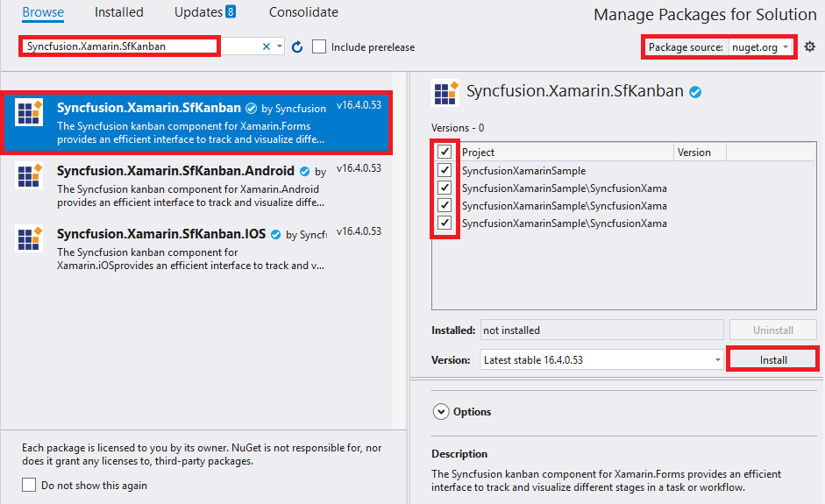Toggle select-all Project header checkbox

[x=445, y=153]
